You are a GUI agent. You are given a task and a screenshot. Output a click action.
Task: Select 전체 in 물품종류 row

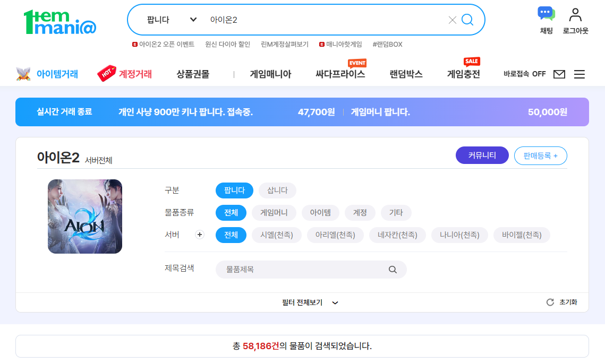231,213
